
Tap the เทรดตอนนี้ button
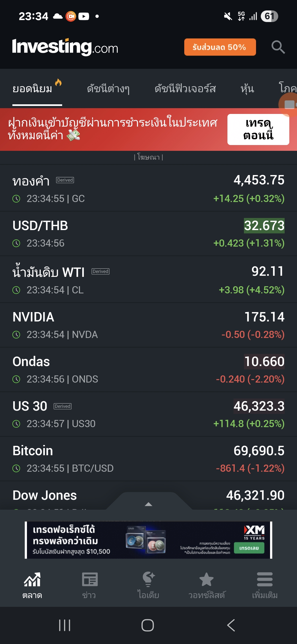[258, 129]
